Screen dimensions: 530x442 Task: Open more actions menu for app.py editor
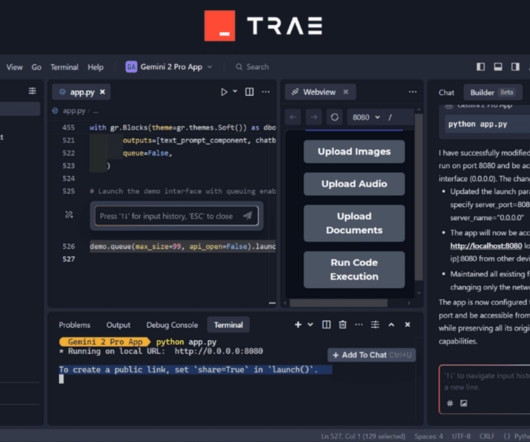(266, 92)
